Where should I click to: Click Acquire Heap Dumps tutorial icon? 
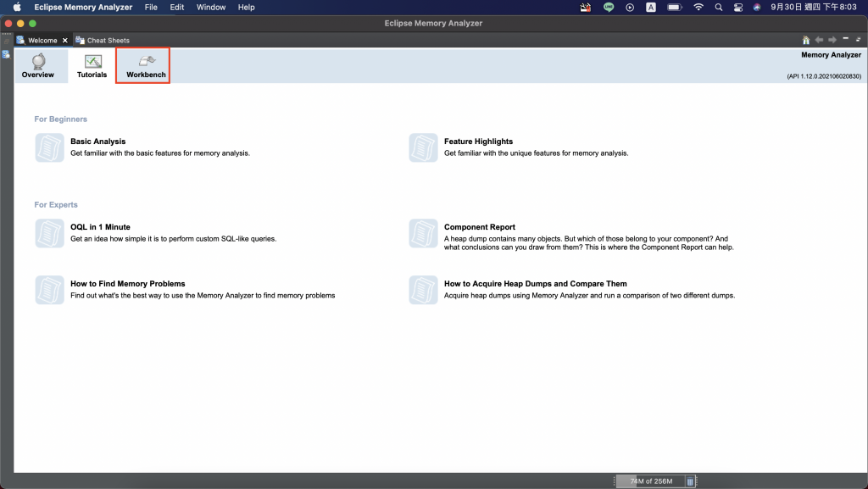[424, 290]
